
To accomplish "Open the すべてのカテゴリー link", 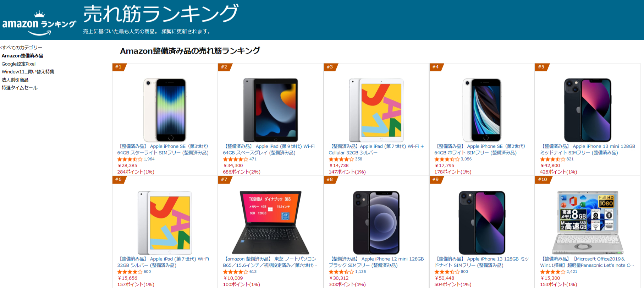I will pyautogui.click(x=21, y=47).
